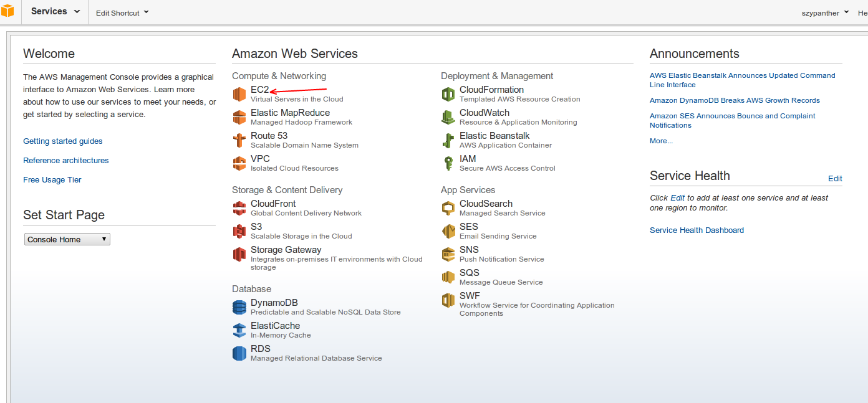Image resolution: width=868 pixels, height=403 pixels.
Task: Open the EC2 link
Action: pos(259,90)
